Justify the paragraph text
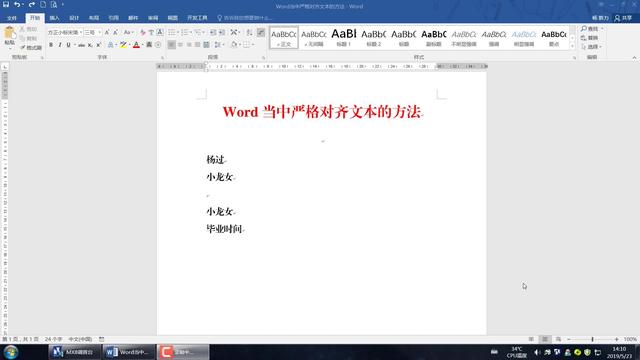Image resolution: width=640 pixels, height=360 pixels. tap(198, 45)
